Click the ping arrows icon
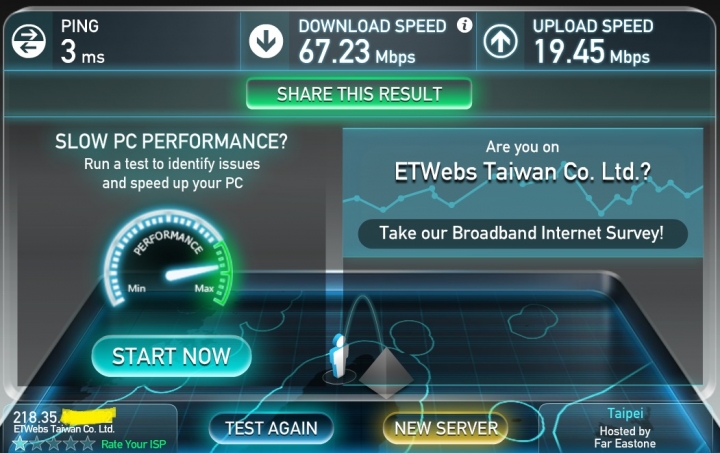Viewport: 720px width, 453px height. [x=28, y=41]
